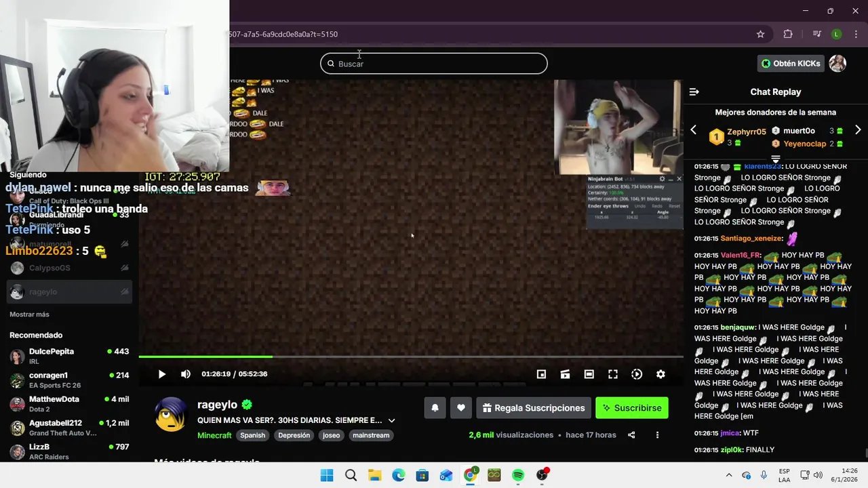
Task: Open File Explorer from taskbar
Action: [x=374, y=475]
